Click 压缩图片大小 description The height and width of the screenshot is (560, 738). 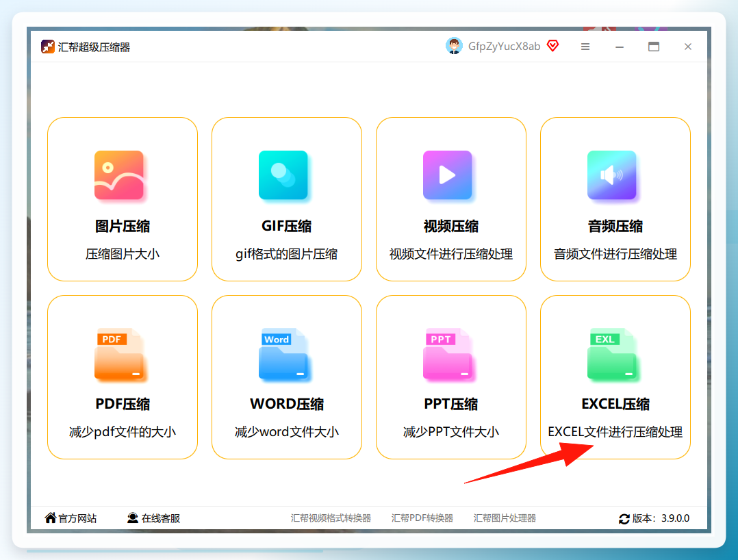coord(123,254)
